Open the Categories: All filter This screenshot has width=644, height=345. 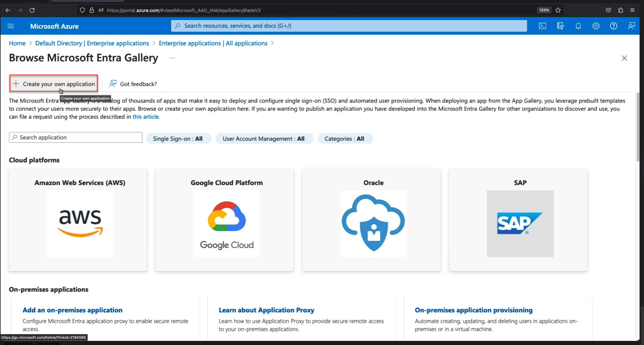(345, 138)
